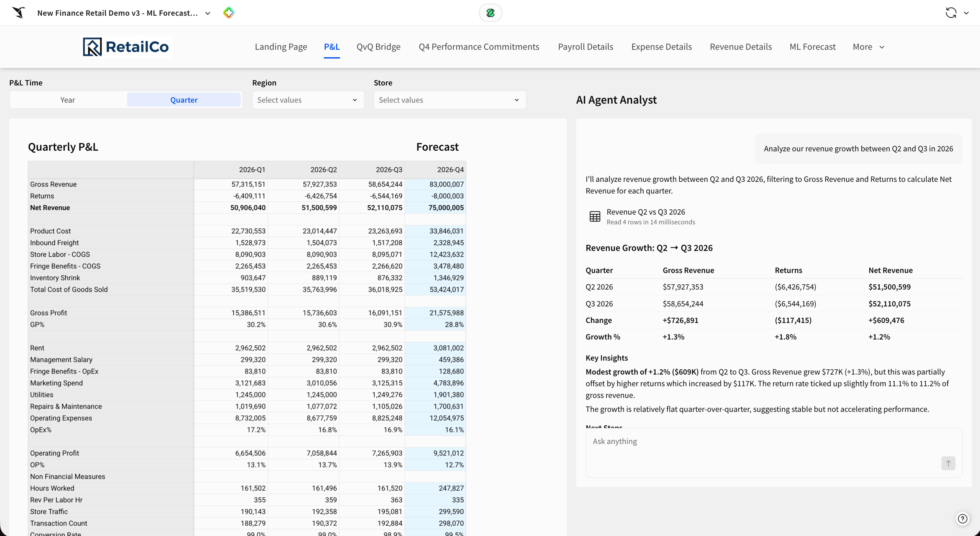Click the Q3 2026 net revenue $52,110,075
This screenshot has height=536, width=980.
pyautogui.click(x=889, y=304)
